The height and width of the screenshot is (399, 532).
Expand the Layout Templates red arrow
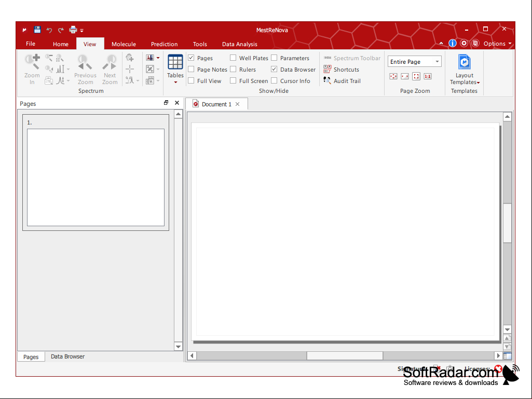click(479, 83)
